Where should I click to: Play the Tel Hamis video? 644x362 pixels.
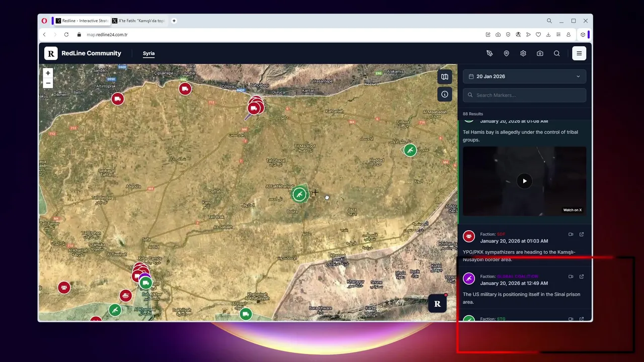(524, 181)
